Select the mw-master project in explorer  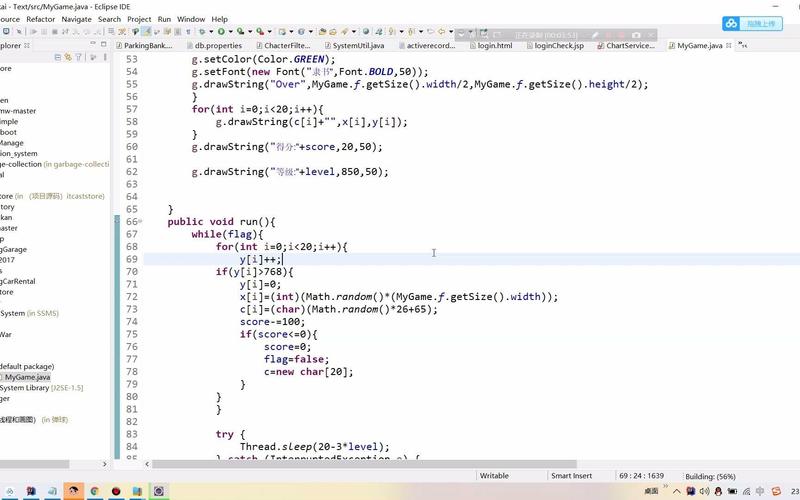[x=18, y=111]
